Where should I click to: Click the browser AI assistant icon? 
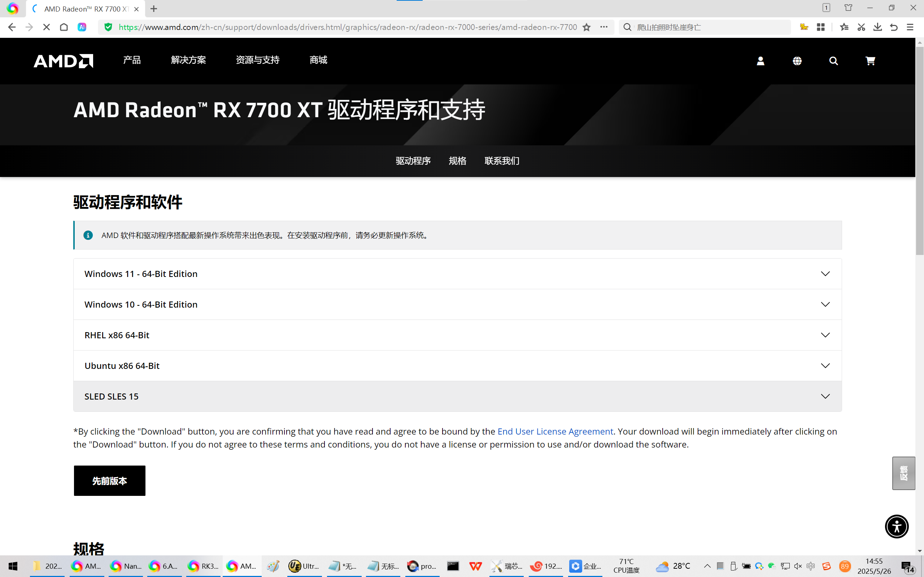coord(82,27)
